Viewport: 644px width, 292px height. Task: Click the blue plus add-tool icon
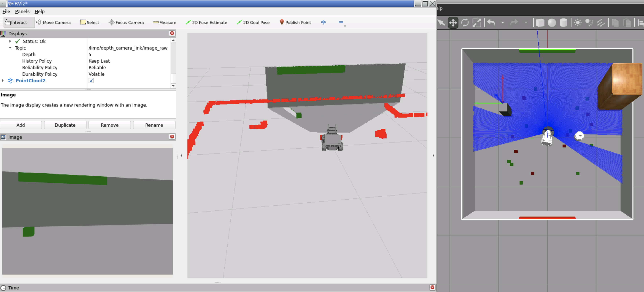(x=323, y=22)
